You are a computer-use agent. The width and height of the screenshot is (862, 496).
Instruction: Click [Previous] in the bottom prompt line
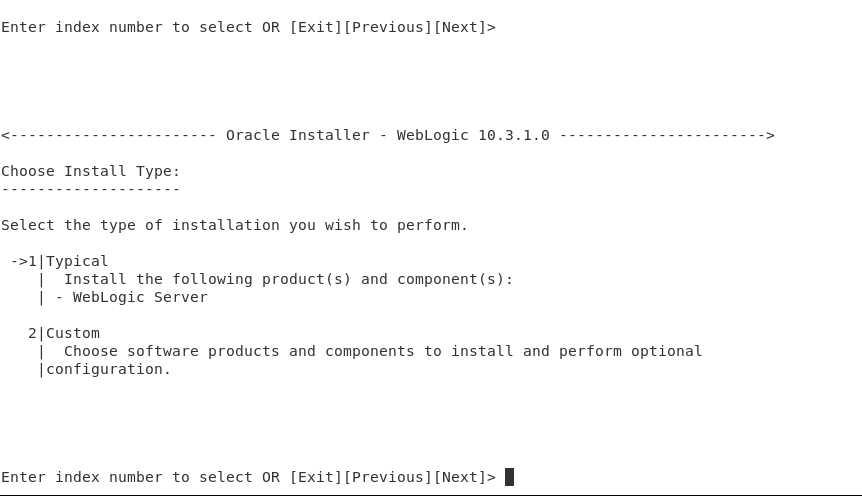[388, 477]
